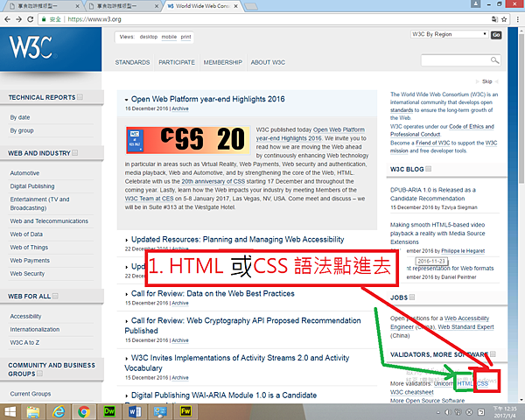Reload the page with refresh icon
Image resolution: width=525 pixels, height=420 pixels.
(30, 19)
